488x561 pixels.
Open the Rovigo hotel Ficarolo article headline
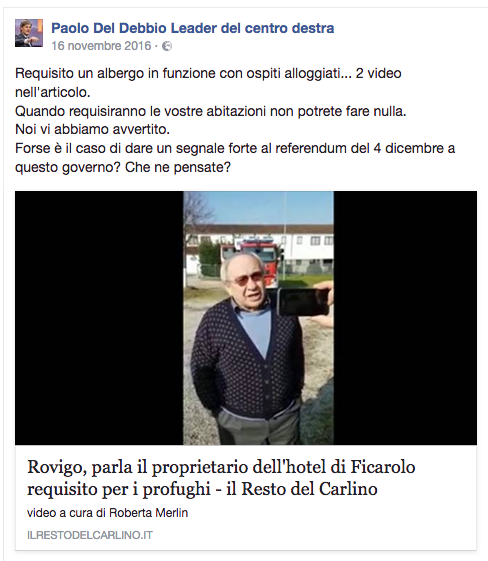click(x=221, y=478)
